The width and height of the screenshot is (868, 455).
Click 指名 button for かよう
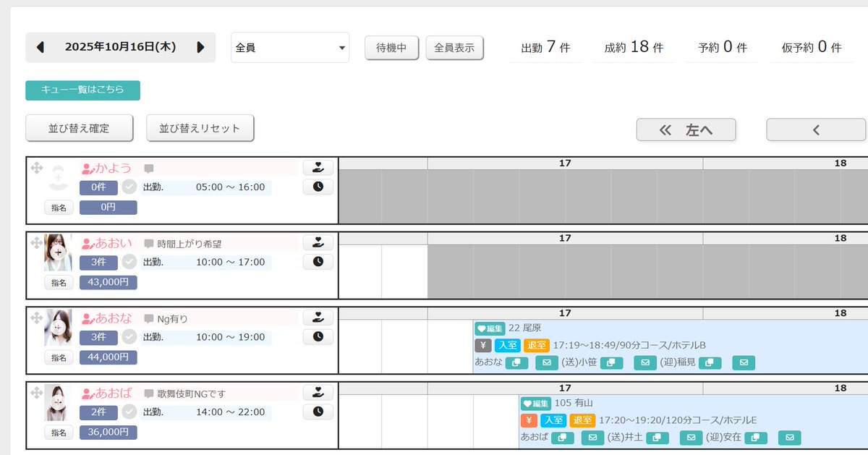point(59,208)
